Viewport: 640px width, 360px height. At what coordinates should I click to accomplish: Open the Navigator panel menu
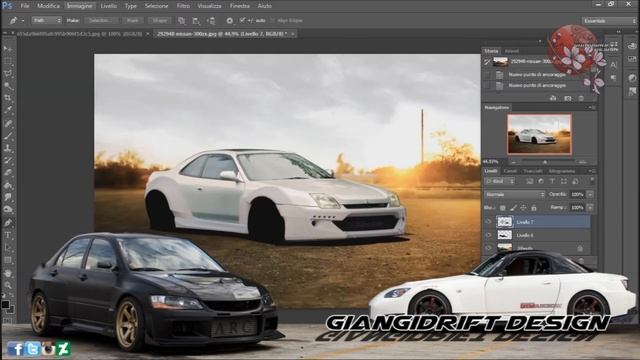pos(591,107)
